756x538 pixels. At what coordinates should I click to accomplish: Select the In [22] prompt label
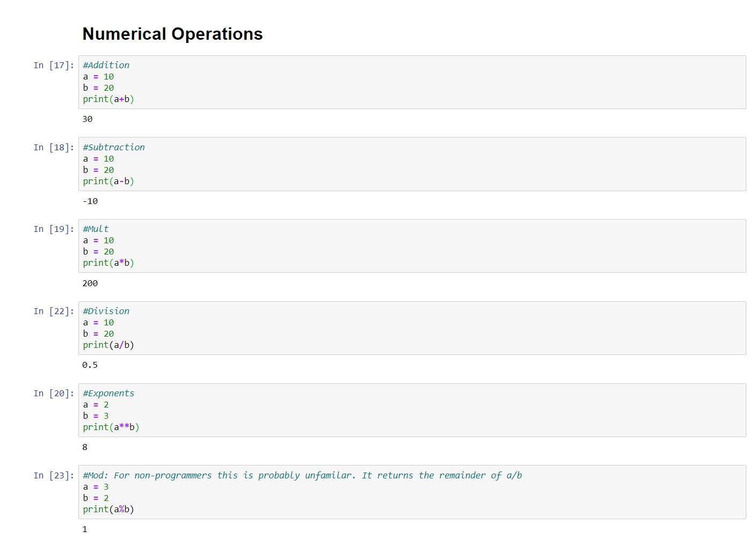54,311
